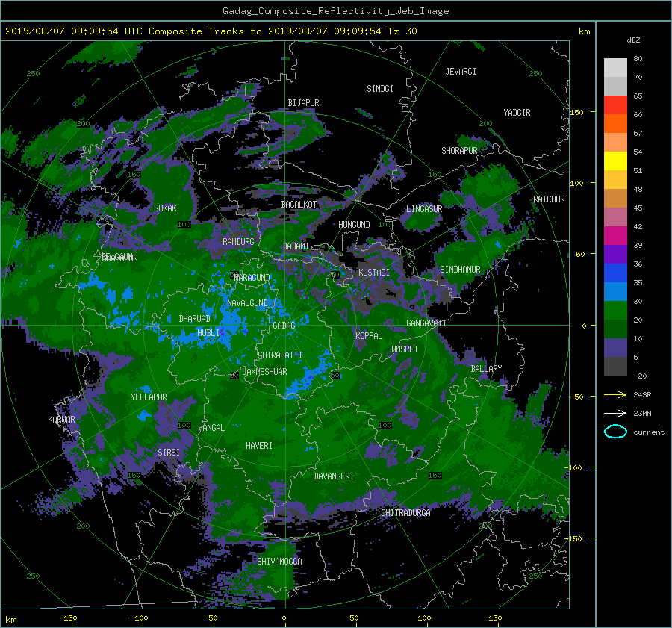The image size is (672, 628).
Task: Click the SINDGI city label
Action: point(380,89)
